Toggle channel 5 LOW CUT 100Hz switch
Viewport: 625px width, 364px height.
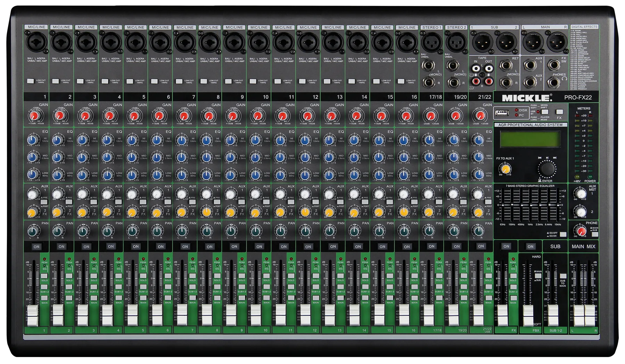pyautogui.click(x=130, y=81)
